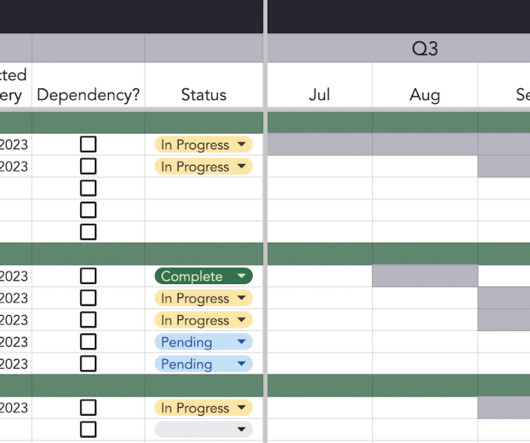This screenshot has height=443, width=530.
Task: Open the first Pending status dropdown
Action: [203, 342]
